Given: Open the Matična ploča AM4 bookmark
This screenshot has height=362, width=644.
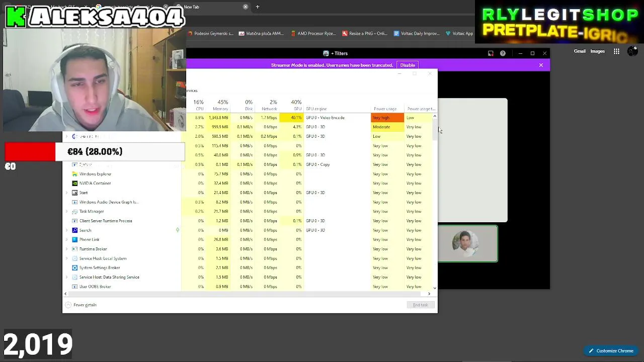Looking at the screenshot, I should (262, 34).
